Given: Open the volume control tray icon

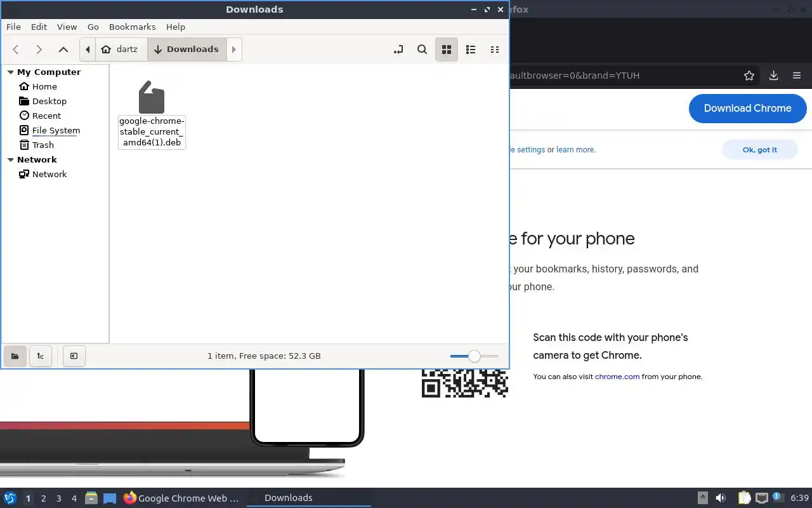Looking at the screenshot, I should point(721,498).
